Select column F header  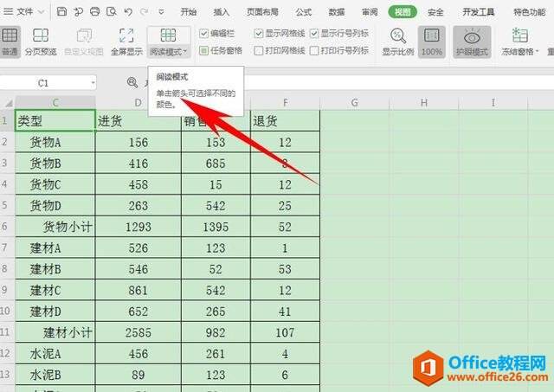(x=285, y=102)
